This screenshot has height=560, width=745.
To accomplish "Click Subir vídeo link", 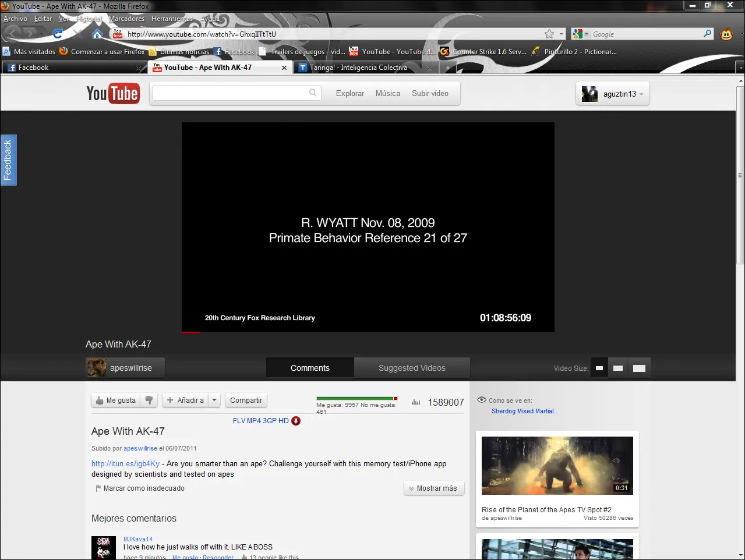I will tap(430, 93).
